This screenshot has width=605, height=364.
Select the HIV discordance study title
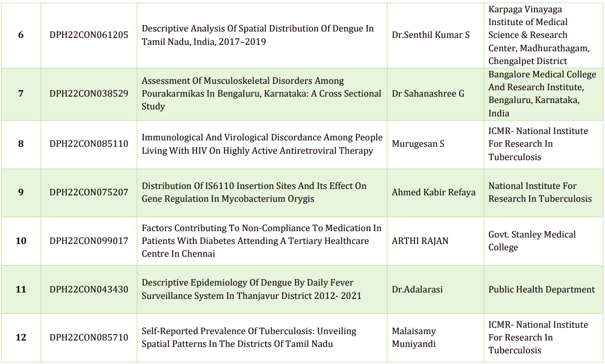262,144
